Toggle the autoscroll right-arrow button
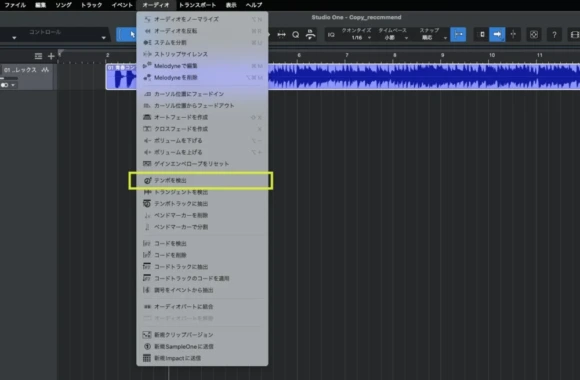 (497, 34)
